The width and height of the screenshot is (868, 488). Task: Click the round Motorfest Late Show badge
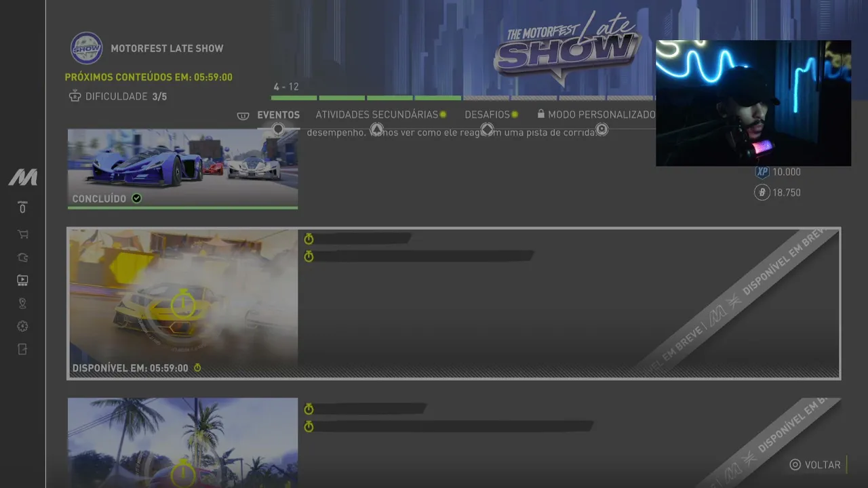[x=87, y=48]
